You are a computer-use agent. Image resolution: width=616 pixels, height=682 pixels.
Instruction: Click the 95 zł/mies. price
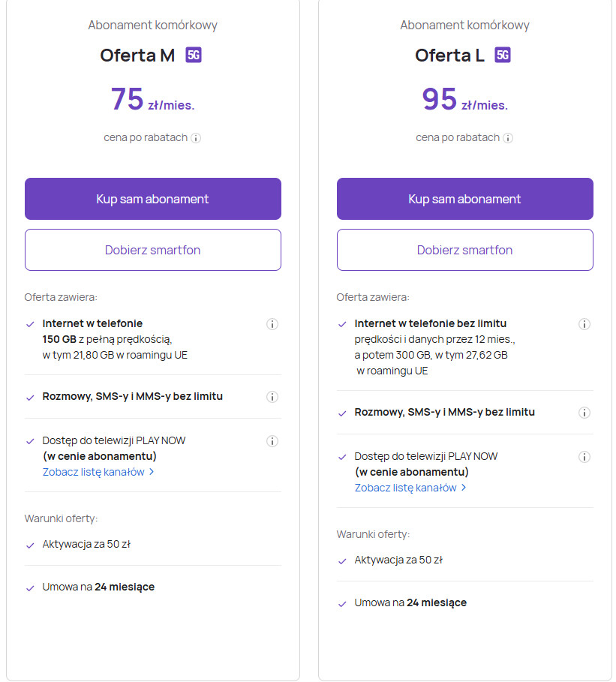click(x=464, y=100)
